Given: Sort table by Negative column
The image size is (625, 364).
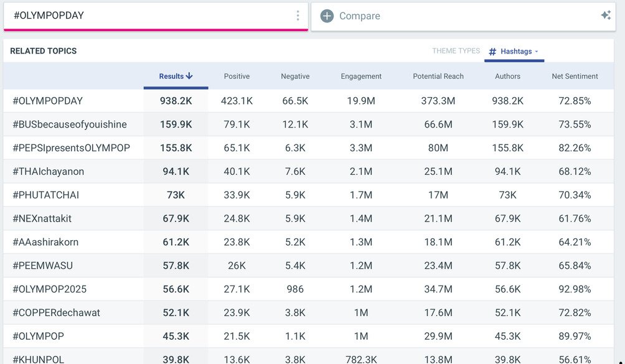Looking at the screenshot, I should tap(295, 76).
